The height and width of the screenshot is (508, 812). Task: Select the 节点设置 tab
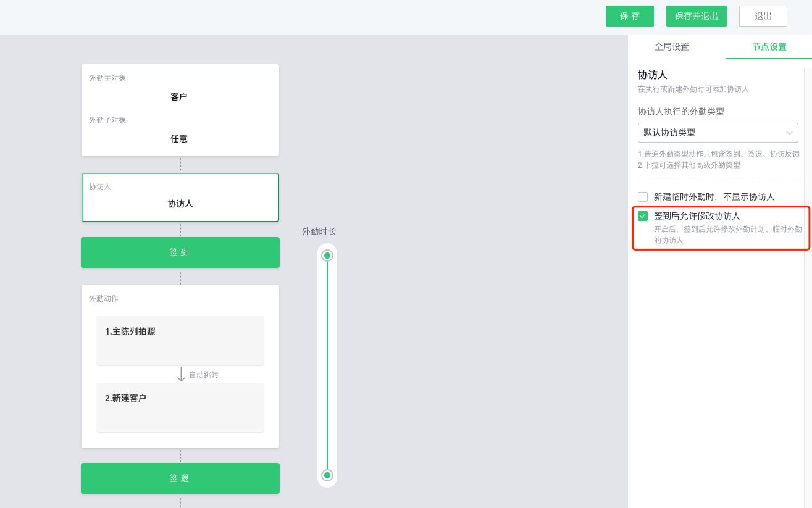pyautogui.click(x=769, y=47)
